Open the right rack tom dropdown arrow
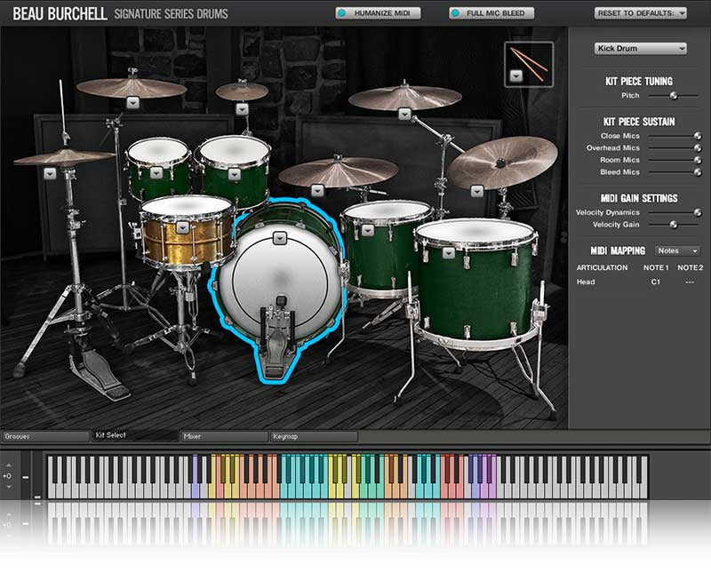Screen dimensions: 711x588 tap(235, 174)
